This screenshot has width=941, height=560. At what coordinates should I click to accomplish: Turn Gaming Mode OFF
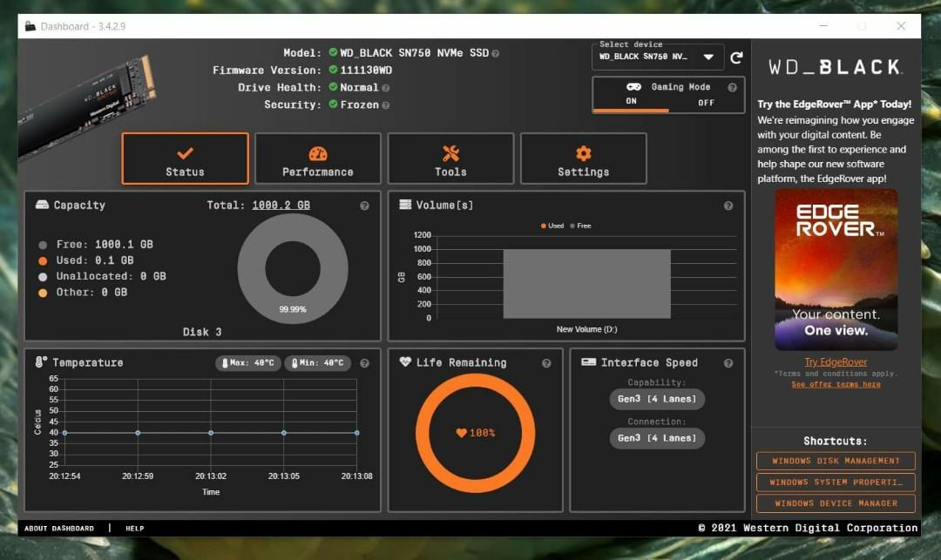[706, 103]
